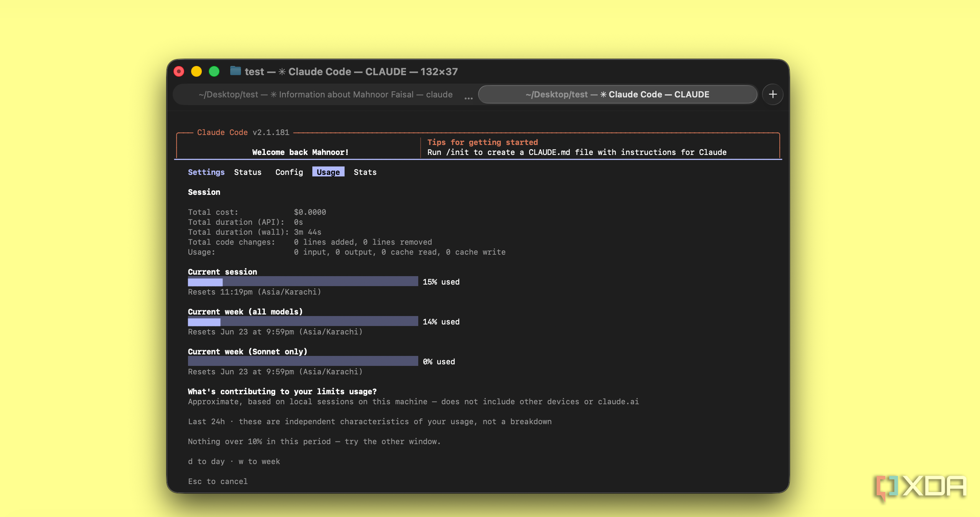The image size is (980, 517).
Task: Click the 'Run /init to create a CLAUDE.md' tip
Action: tap(577, 152)
